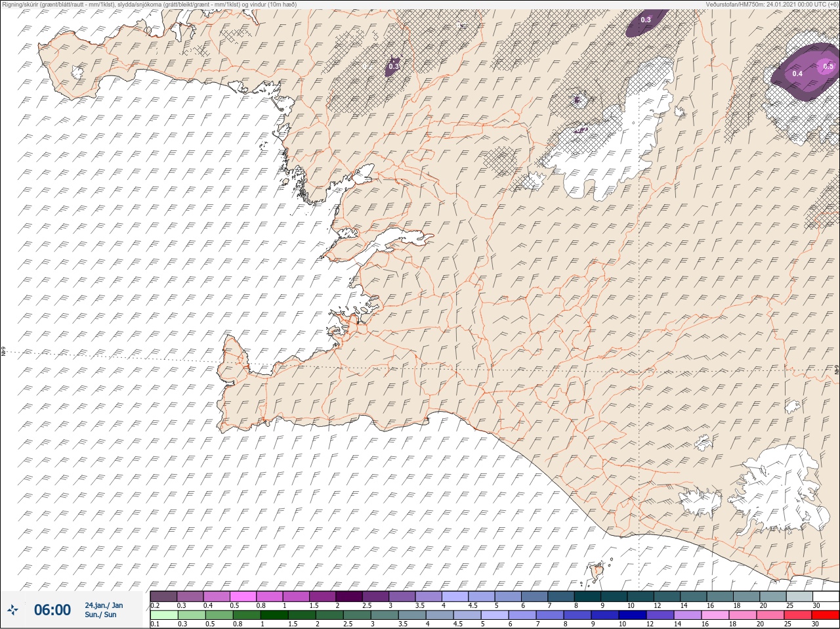Select the snow legend swatch for 6–7
This screenshot has height=629, width=840.
pos(535,596)
